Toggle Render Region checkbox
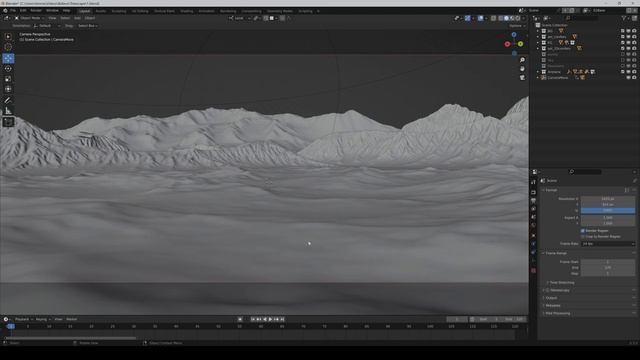This screenshot has width=640, height=360. pos(583,231)
